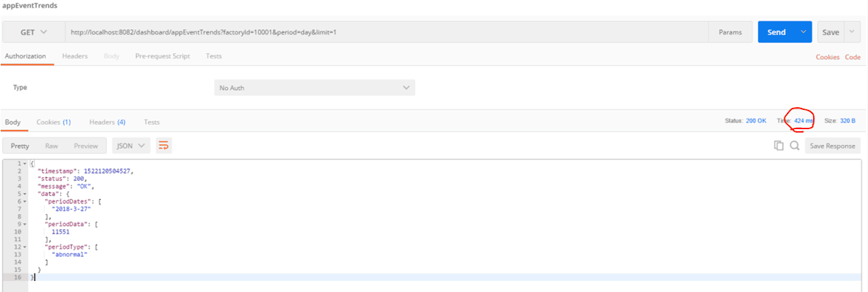Switch to the request Headers tab
The height and width of the screenshot is (292, 868).
coord(75,56)
